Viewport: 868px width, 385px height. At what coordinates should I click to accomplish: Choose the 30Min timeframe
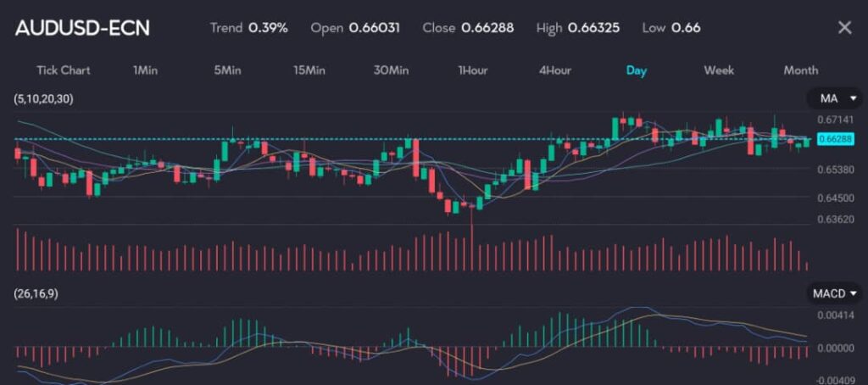[392, 70]
